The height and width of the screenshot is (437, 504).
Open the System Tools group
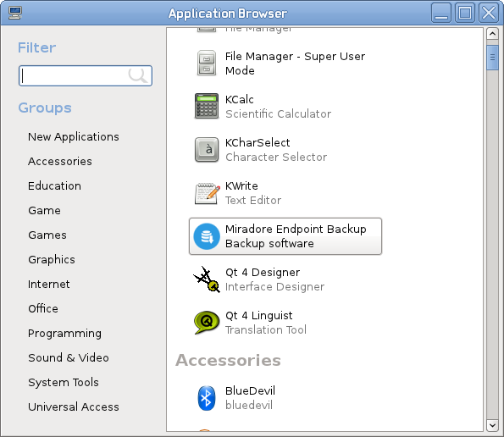click(x=64, y=383)
